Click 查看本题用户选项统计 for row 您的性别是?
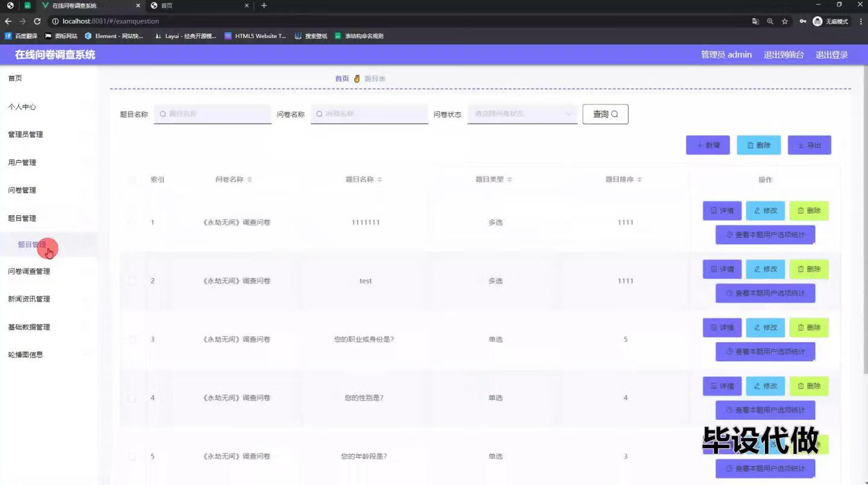This screenshot has width=868, height=485. (x=766, y=410)
